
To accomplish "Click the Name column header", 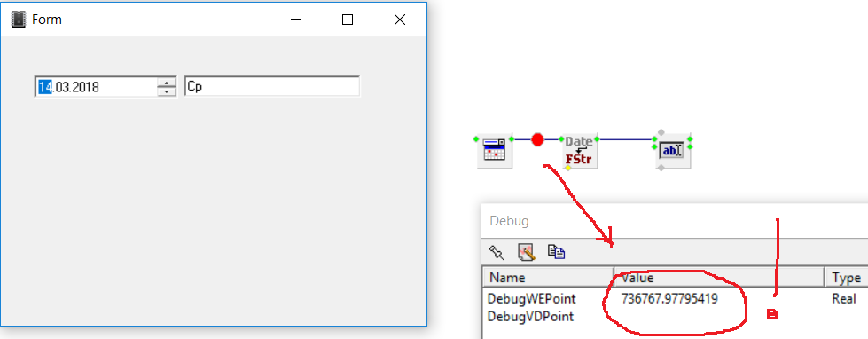I will [x=548, y=278].
